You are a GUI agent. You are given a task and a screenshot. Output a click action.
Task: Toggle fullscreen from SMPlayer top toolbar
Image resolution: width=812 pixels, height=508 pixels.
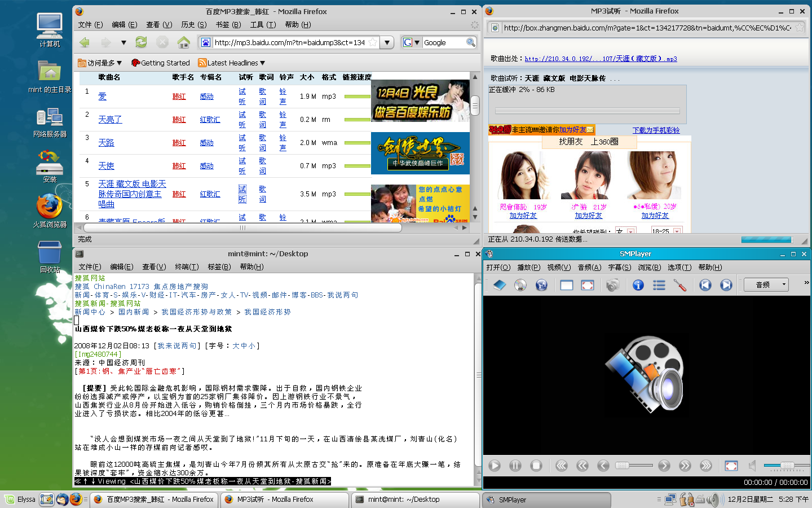588,285
